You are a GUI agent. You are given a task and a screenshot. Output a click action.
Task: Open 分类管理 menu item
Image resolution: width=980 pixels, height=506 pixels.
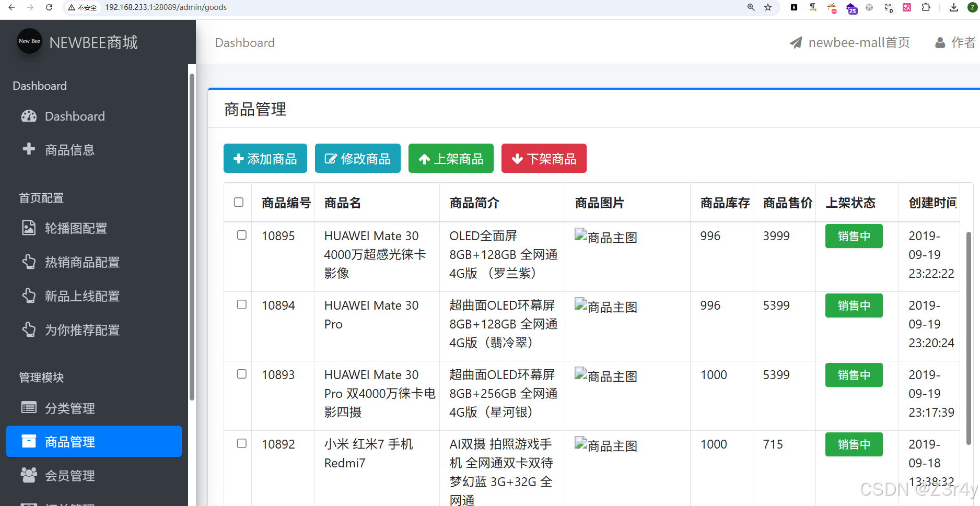tap(94, 408)
